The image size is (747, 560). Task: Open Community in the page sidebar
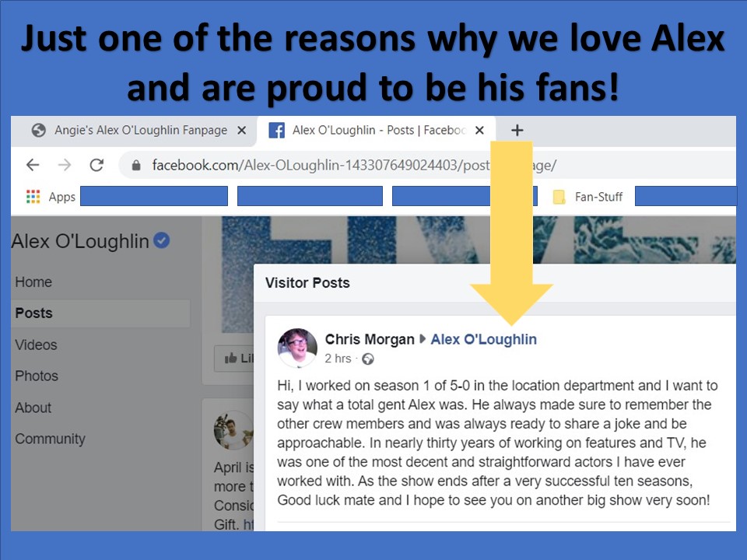click(50, 439)
